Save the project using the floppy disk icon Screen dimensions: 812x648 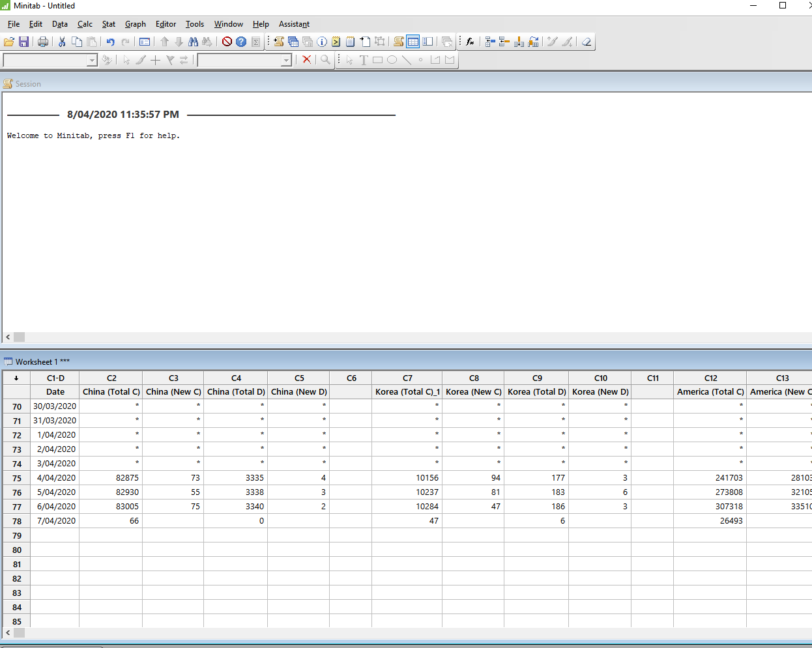pyautogui.click(x=24, y=42)
